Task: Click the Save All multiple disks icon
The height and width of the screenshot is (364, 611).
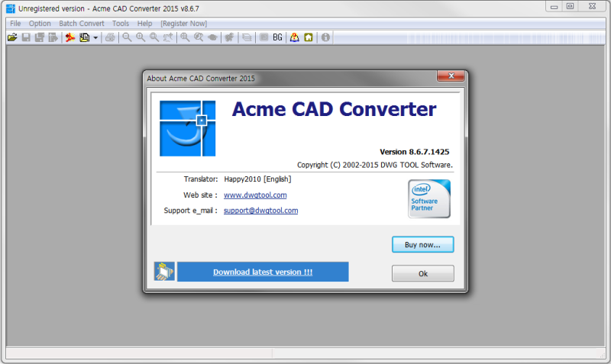Action: coord(40,37)
